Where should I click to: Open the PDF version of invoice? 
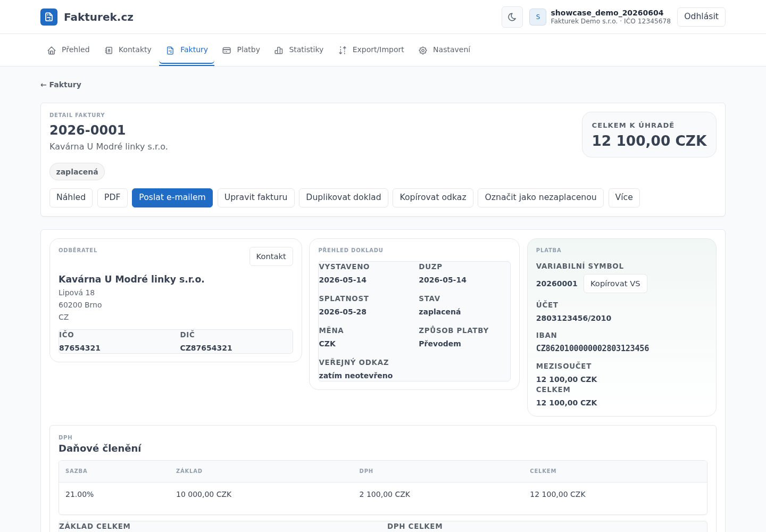coord(112,197)
